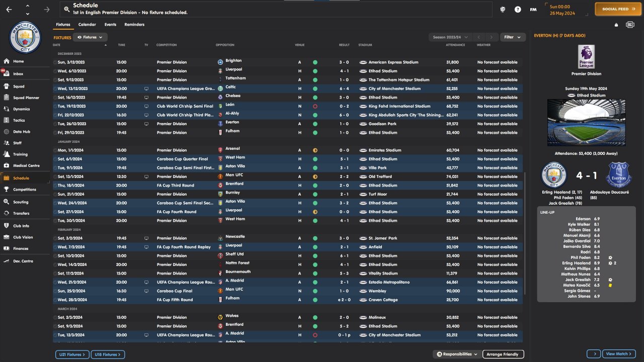The height and width of the screenshot is (362, 644).
Task: Open the Responsibilities dropdown
Action: click(457, 354)
